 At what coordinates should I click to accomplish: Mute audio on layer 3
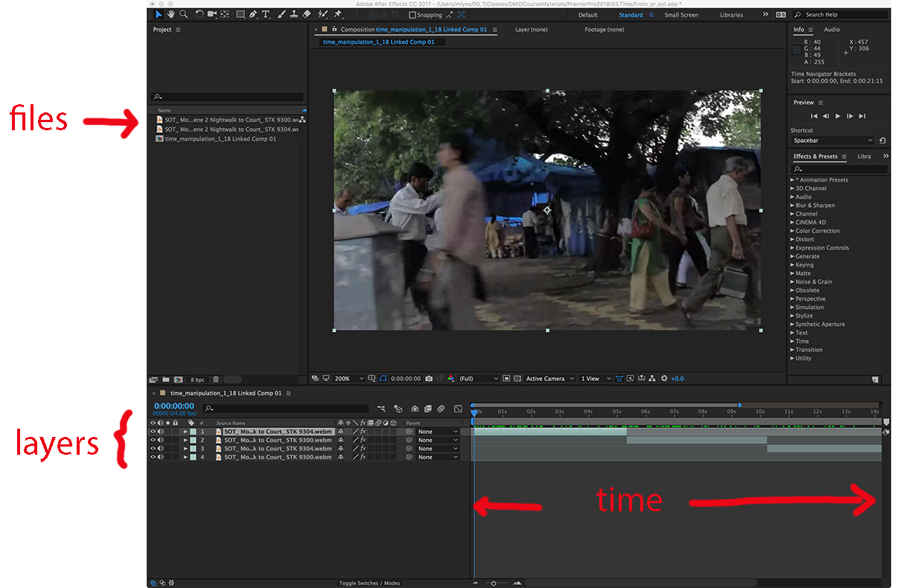click(160, 449)
